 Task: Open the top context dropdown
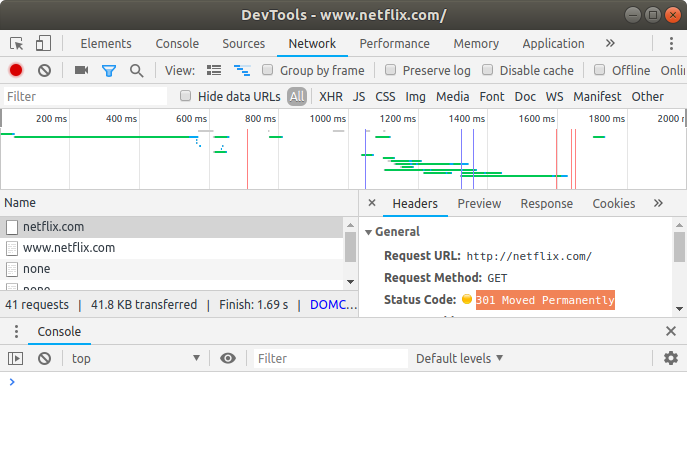(136, 359)
